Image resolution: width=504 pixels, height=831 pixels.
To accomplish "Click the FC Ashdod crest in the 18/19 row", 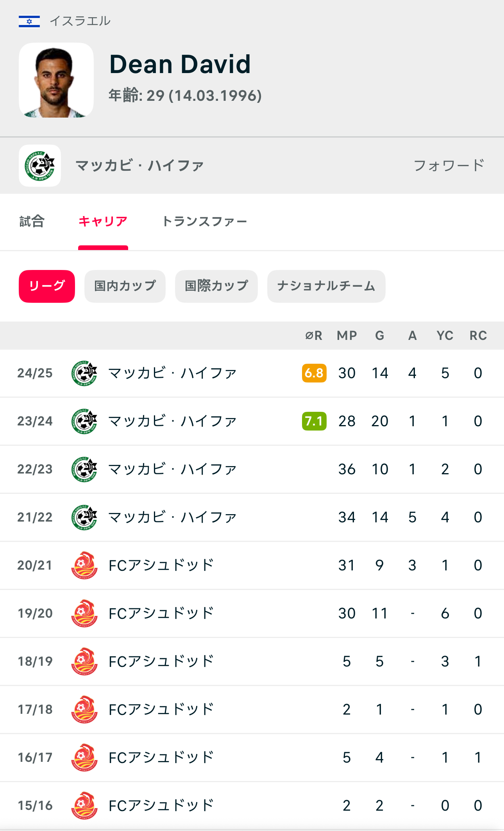I will (84, 661).
